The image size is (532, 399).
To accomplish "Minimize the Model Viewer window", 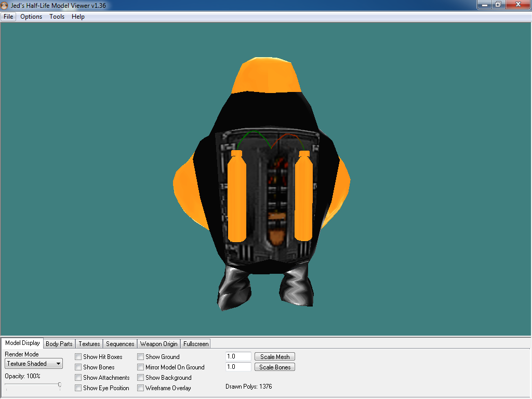I will point(485,5).
